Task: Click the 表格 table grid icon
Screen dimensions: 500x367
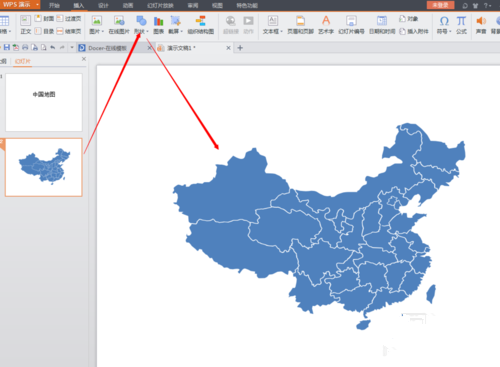Action: 4,21
